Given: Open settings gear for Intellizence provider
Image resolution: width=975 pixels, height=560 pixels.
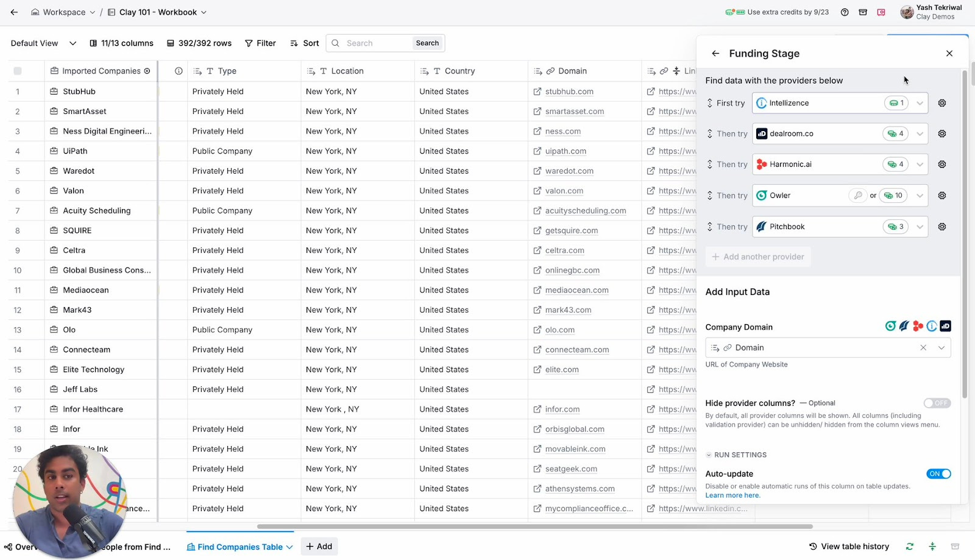Looking at the screenshot, I should click(942, 103).
